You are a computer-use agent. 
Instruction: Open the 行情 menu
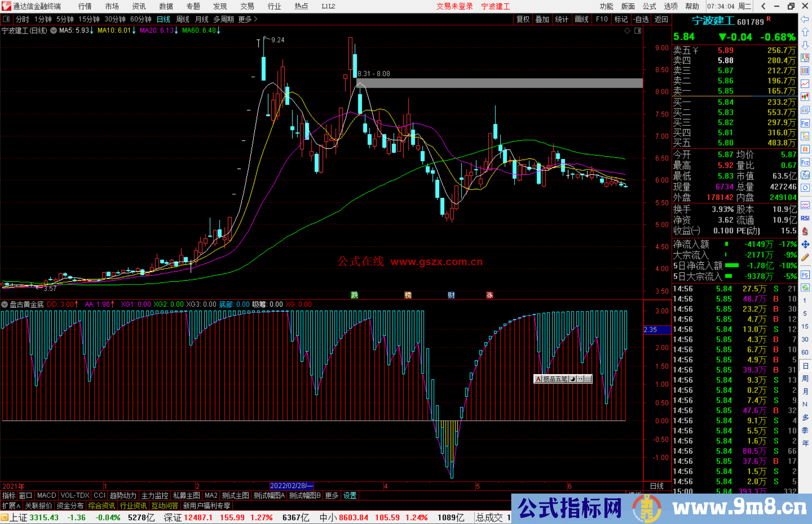[84, 6]
